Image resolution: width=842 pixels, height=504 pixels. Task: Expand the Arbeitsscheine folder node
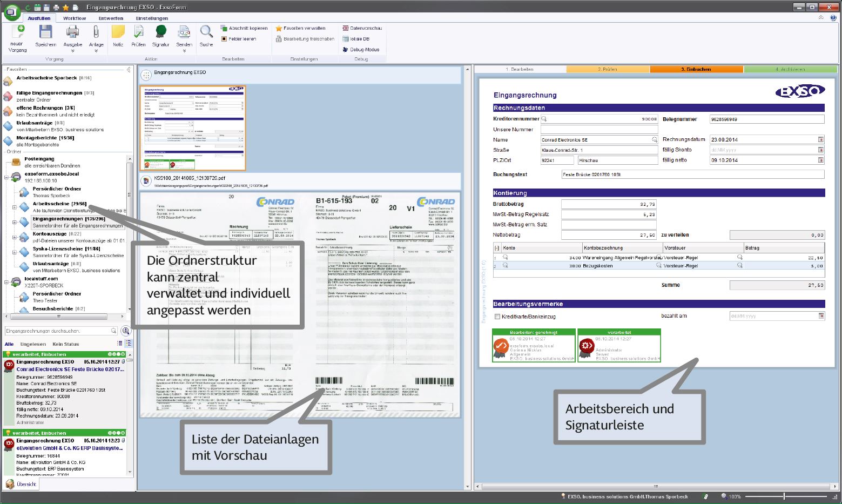pos(15,207)
